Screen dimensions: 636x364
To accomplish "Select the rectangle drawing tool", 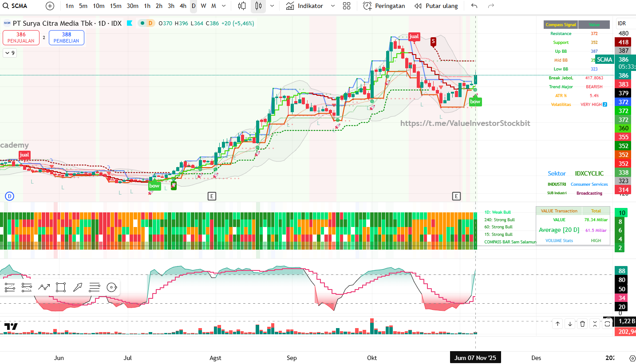I will [x=61, y=287].
